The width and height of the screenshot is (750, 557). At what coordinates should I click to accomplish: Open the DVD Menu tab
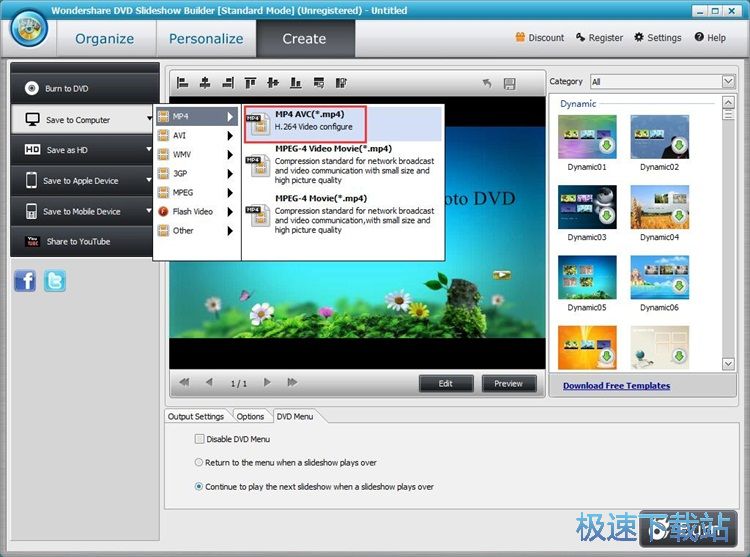pos(295,416)
